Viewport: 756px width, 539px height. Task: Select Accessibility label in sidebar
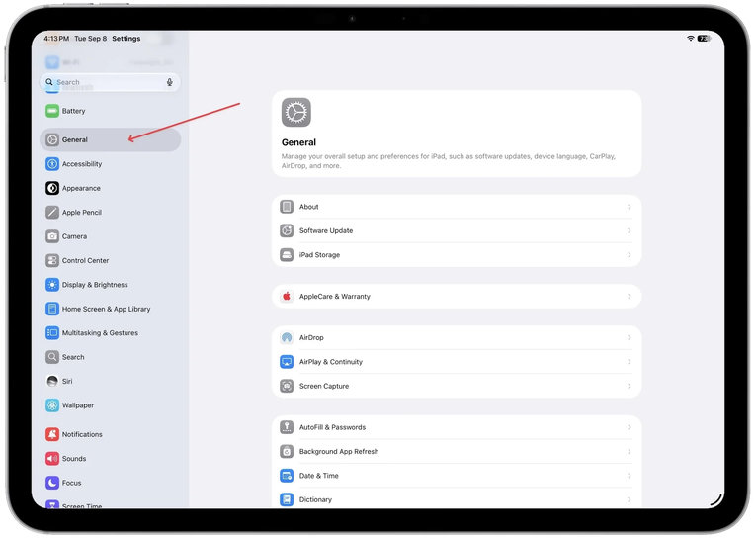point(82,164)
